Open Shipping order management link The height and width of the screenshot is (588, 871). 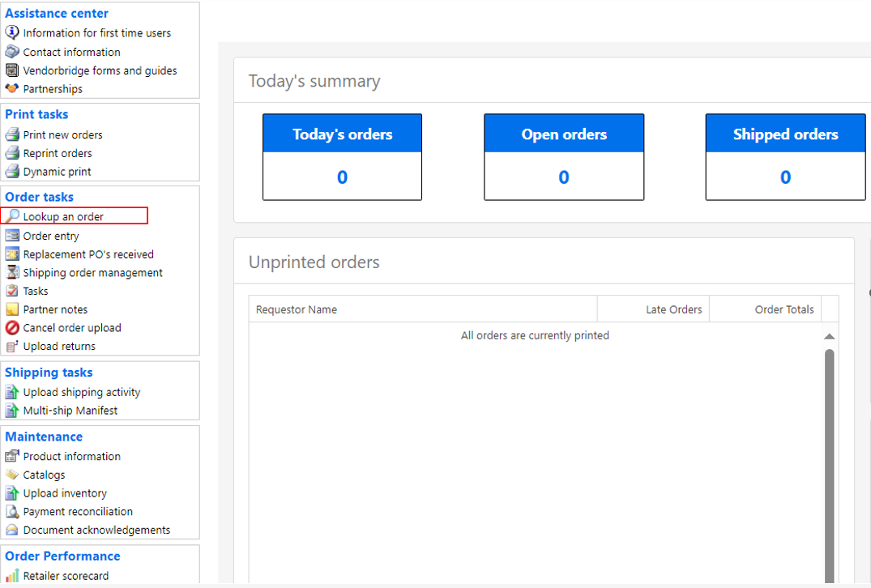(x=92, y=273)
